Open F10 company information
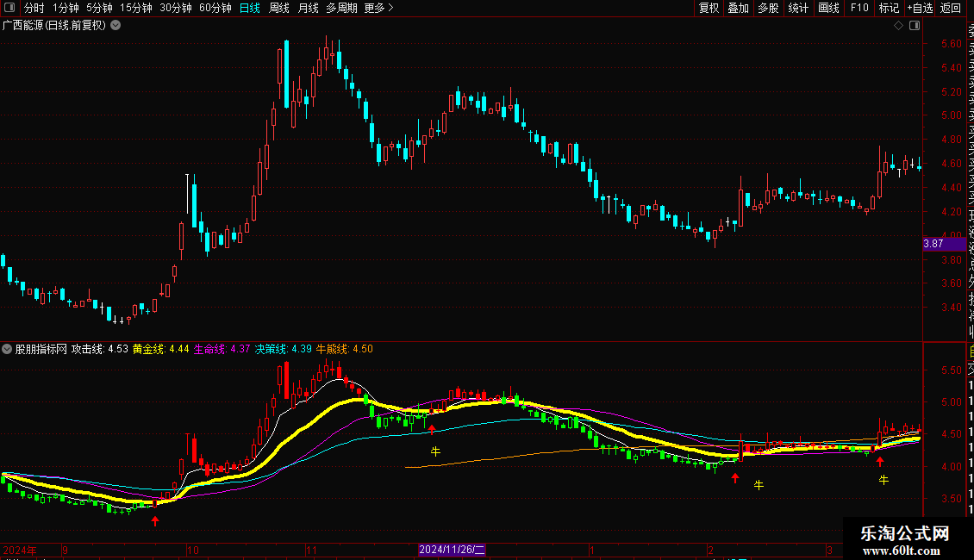The width and height of the screenshot is (974, 560). click(859, 8)
